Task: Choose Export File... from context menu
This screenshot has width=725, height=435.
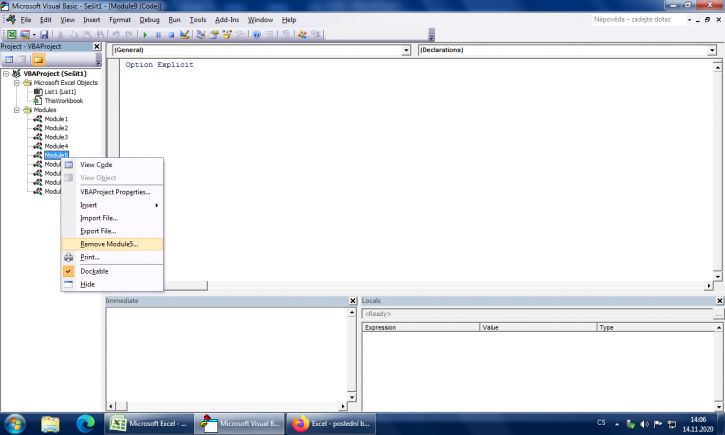Action: 112,231
